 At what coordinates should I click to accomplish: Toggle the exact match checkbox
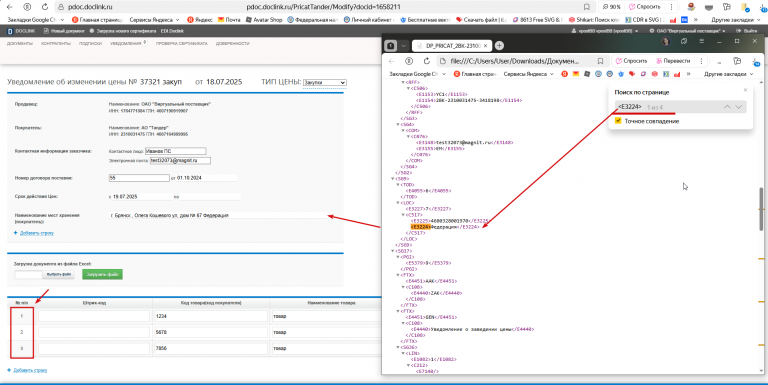(x=618, y=120)
